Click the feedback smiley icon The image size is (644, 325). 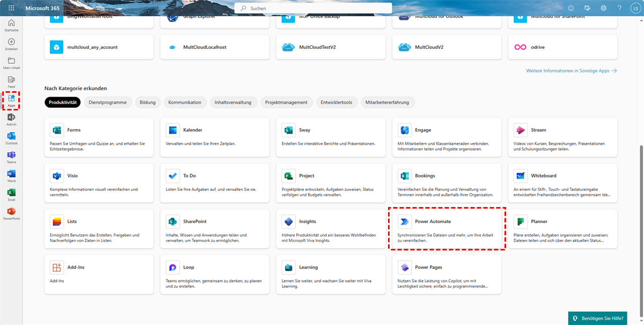pos(571,8)
